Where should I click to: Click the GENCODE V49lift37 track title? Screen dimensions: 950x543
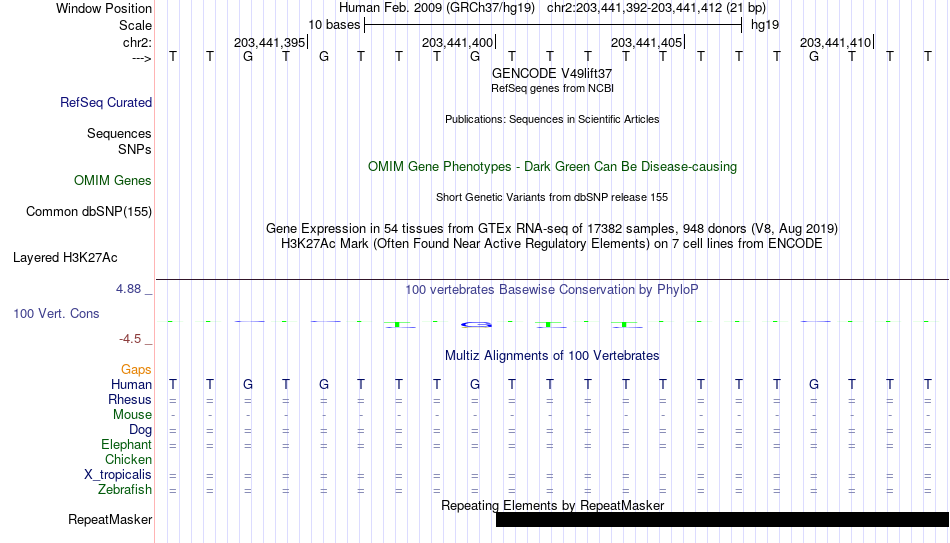552,73
